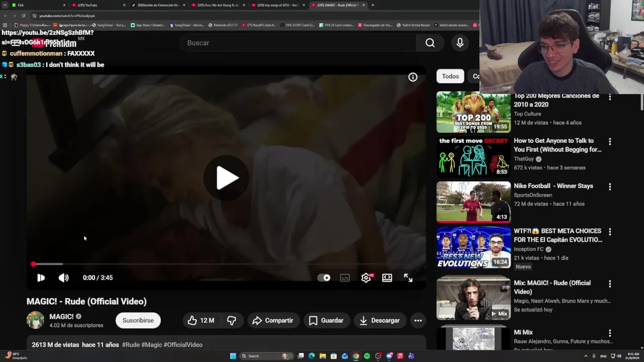The image size is (644, 362).
Task: Like the video (12 M)
Action: point(201,320)
